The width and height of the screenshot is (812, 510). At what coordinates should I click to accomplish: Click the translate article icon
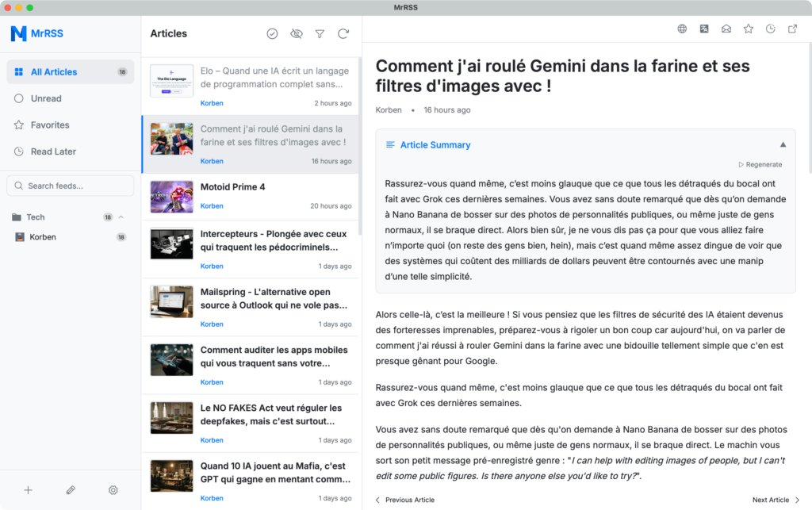point(704,29)
